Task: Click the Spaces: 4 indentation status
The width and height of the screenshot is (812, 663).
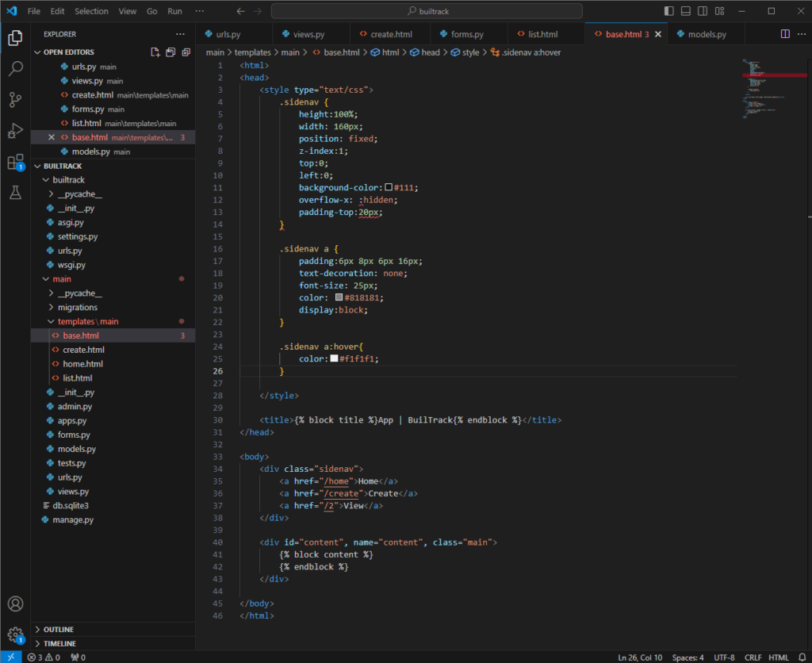Action: pyautogui.click(x=688, y=657)
